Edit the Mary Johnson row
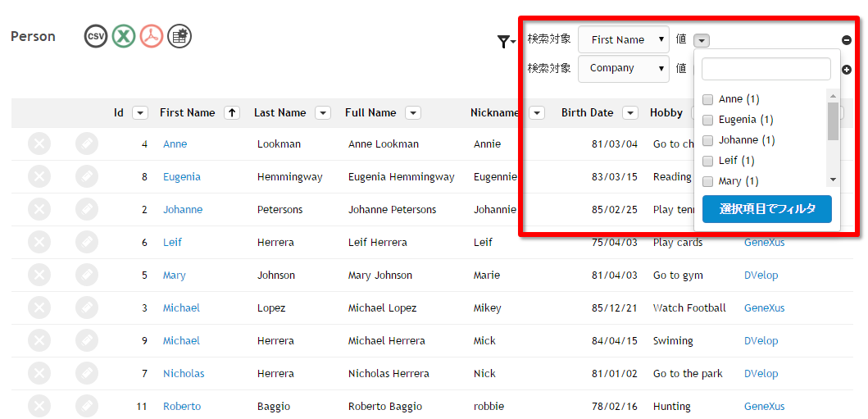The height and width of the screenshot is (419, 868). pos(87,275)
